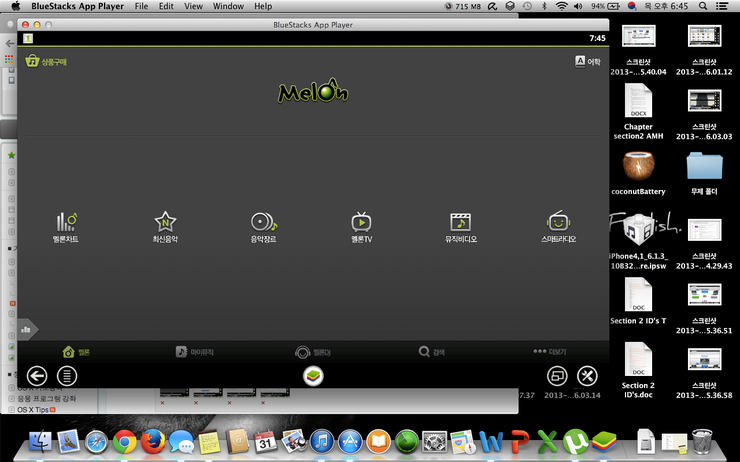Switch to the 멜론아이 headphone tab
Image resolution: width=740 pixels, height=462 pixels.
point(313,352)
